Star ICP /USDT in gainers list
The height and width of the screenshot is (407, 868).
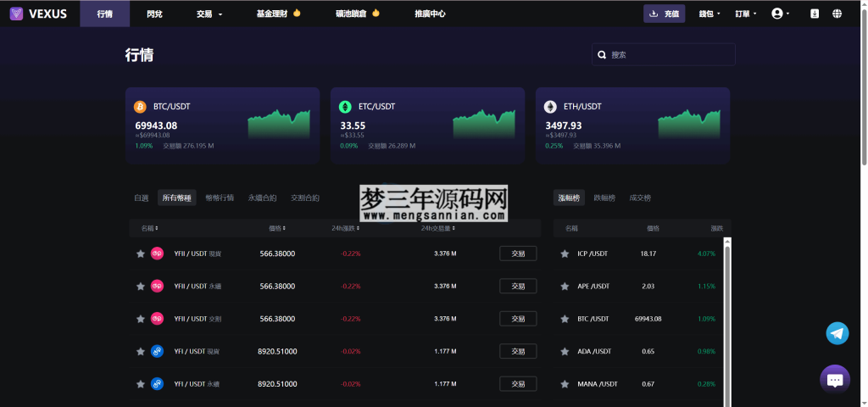point(565,254)
